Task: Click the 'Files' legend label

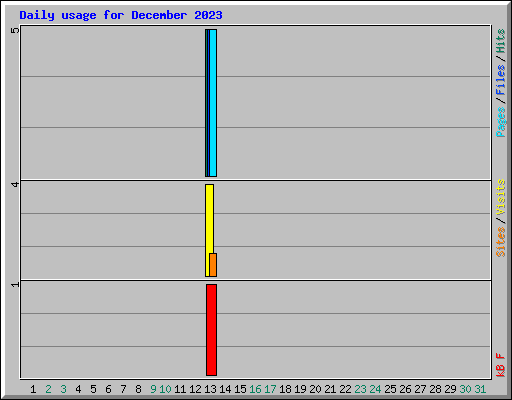Action: [x=501, y=80]
